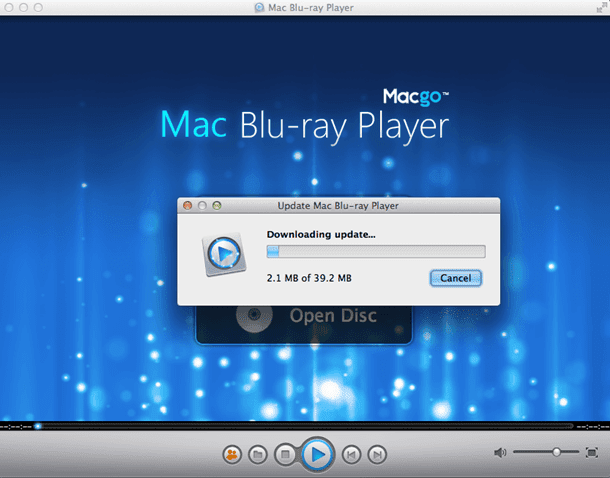The width and height of the screenshot is (610, 478).
Task: Stop playback with the stop button
Action: 285,454
